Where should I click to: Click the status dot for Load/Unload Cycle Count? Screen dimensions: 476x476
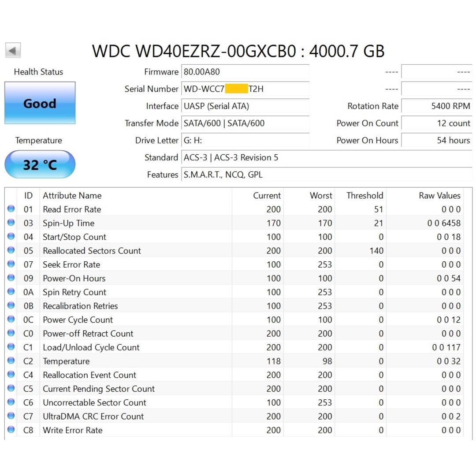(11, 347)
